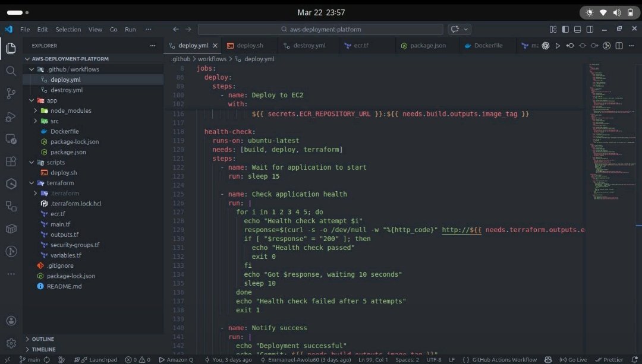Click the Copilot icon in status bar
This screenshot has width=642, height=364.
tap(548, 360)
